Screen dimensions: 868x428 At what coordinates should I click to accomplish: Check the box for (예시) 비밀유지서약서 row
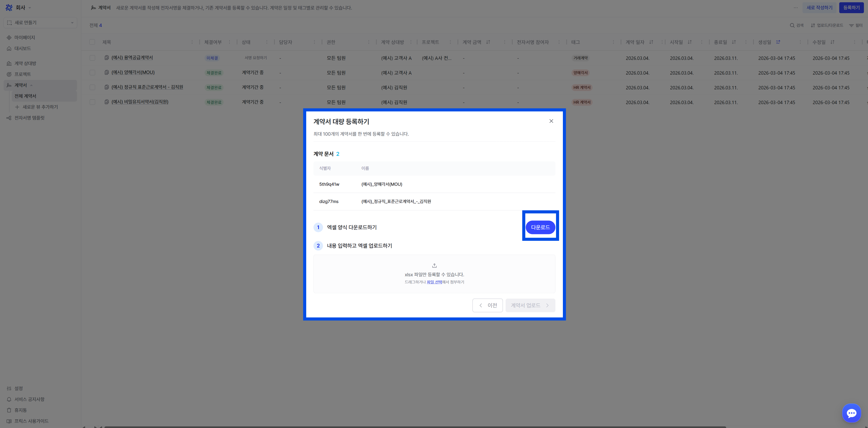[92, 102]
